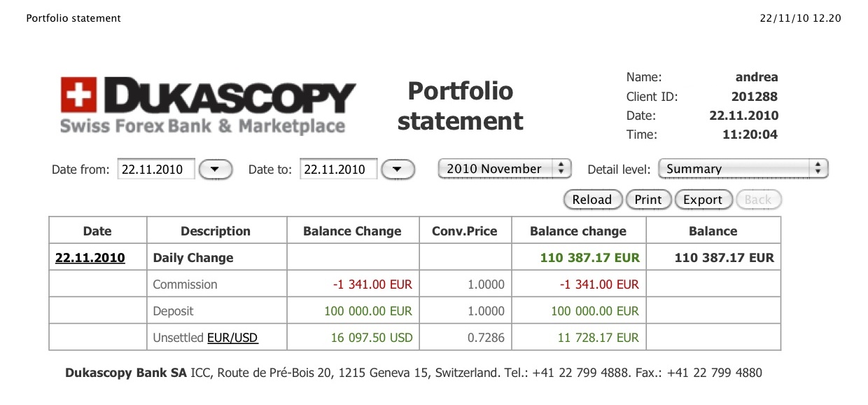Click the Conv.Price column header
The height and width of the screenshot is (405, 868).
pyautogui.click(x=465, y=231)
